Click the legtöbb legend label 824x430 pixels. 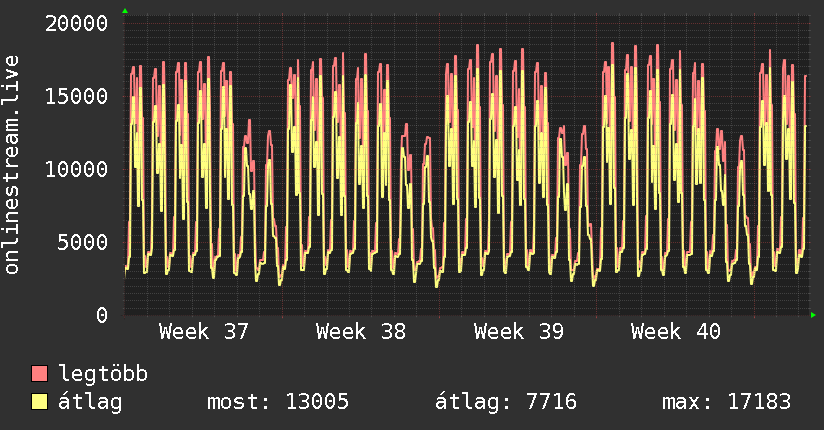(103, 374)
